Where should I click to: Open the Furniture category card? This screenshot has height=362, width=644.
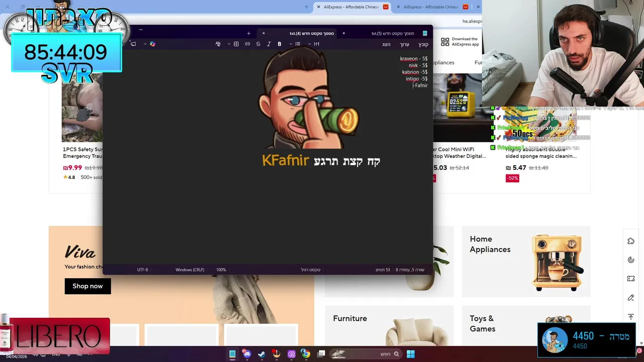tap(389, 326)
